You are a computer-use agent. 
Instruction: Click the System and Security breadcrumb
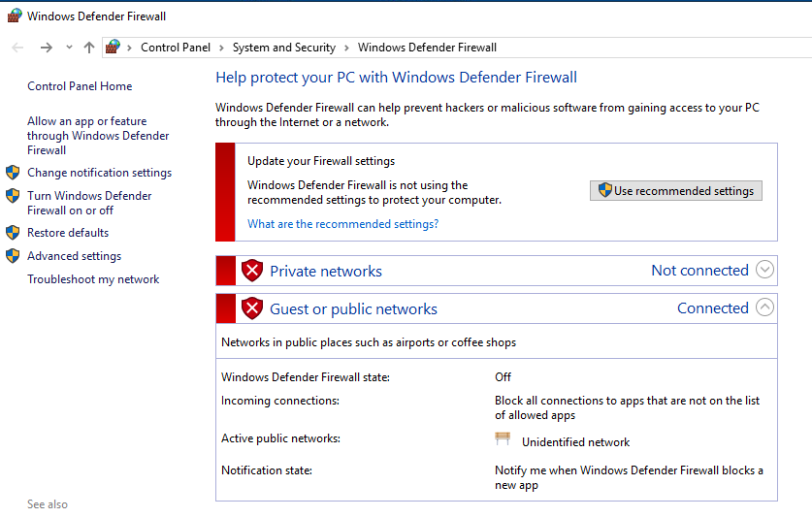[284, 48]
